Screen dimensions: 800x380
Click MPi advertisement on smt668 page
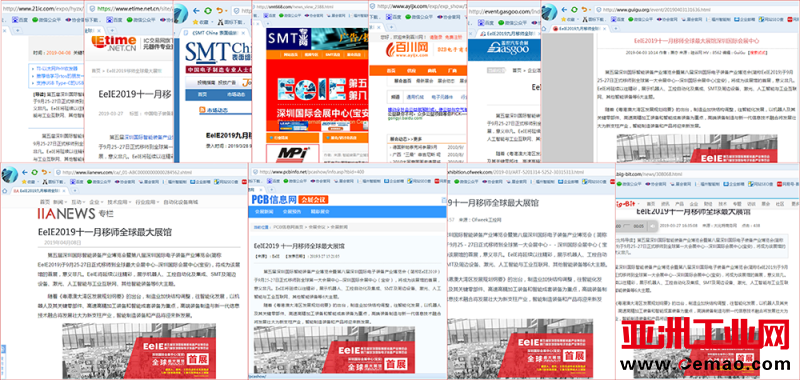pyautogui.click(x=292, y=153)
